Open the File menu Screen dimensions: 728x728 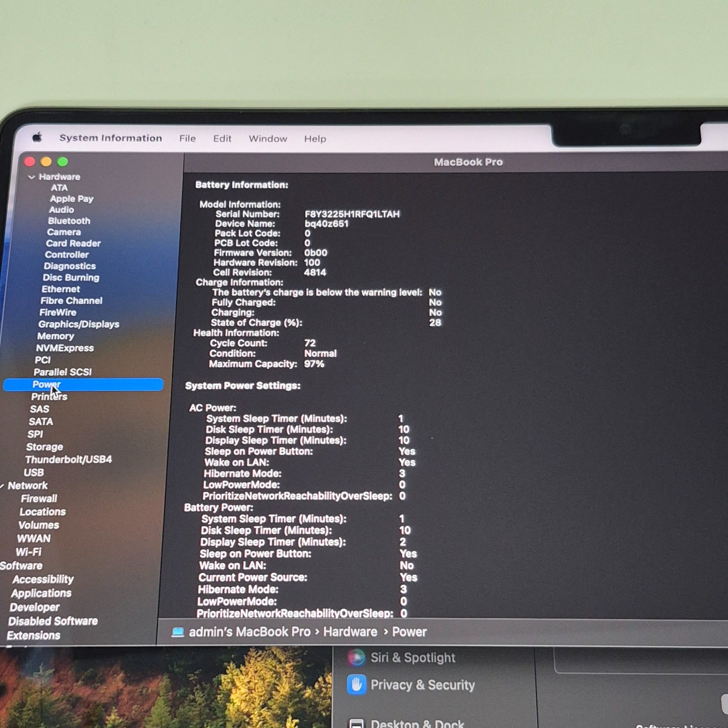(187, 138)
